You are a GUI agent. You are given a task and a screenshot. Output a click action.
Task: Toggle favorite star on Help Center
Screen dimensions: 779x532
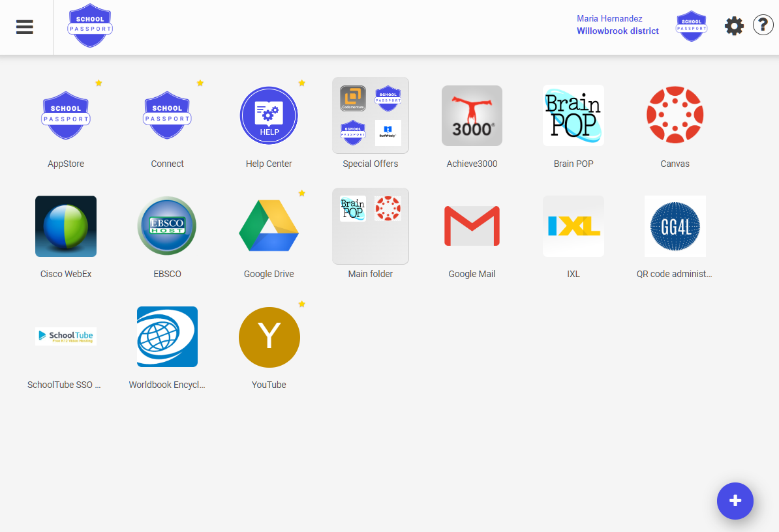(301, 83)
